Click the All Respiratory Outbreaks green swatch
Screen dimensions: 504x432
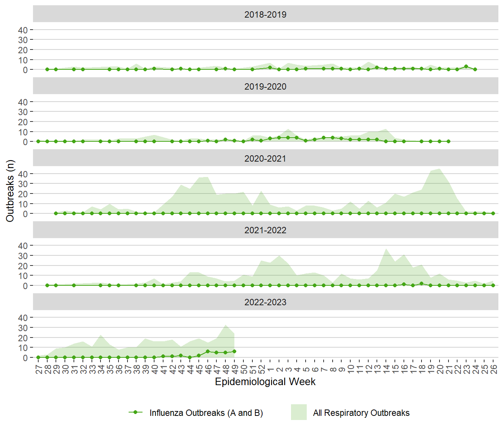pyautogui.click(x=298, y=412)
